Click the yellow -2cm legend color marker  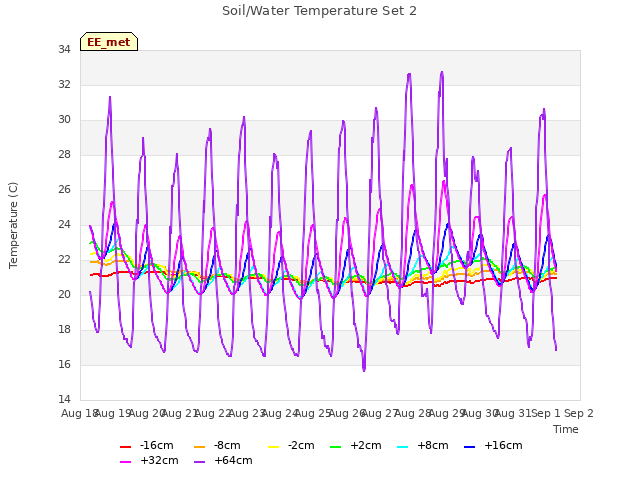click(x=273, y=447)
